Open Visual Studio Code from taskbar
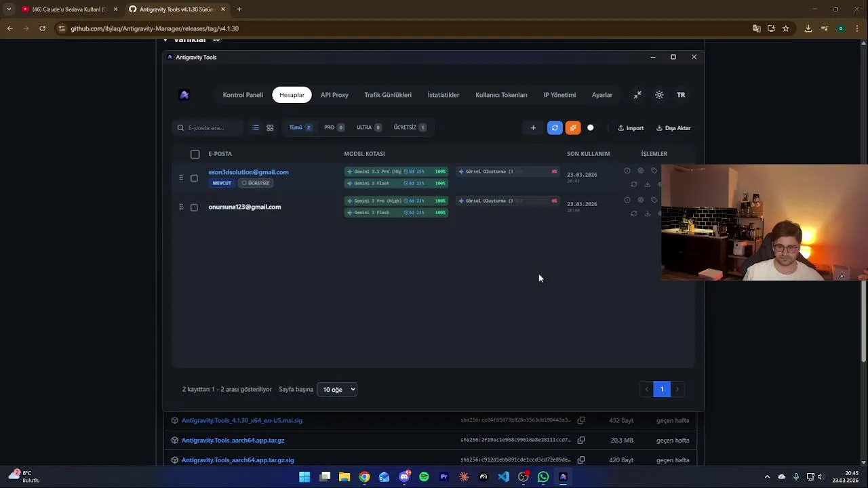The width and height of the screenshot is (868, 488). pos(503,477)
